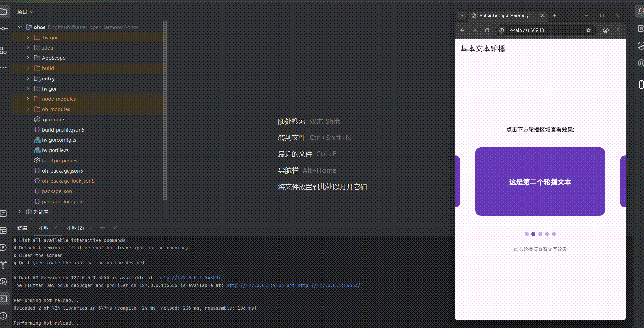The width and height of the screenshot is (644, 328).
Task: Open a new browser tab with the plus button
Action: click(x=554, y=16)
